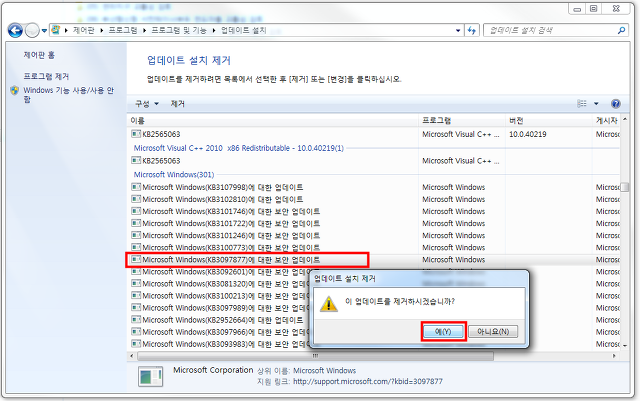Click the horizontal scroll right arrow

coord(614,356)
